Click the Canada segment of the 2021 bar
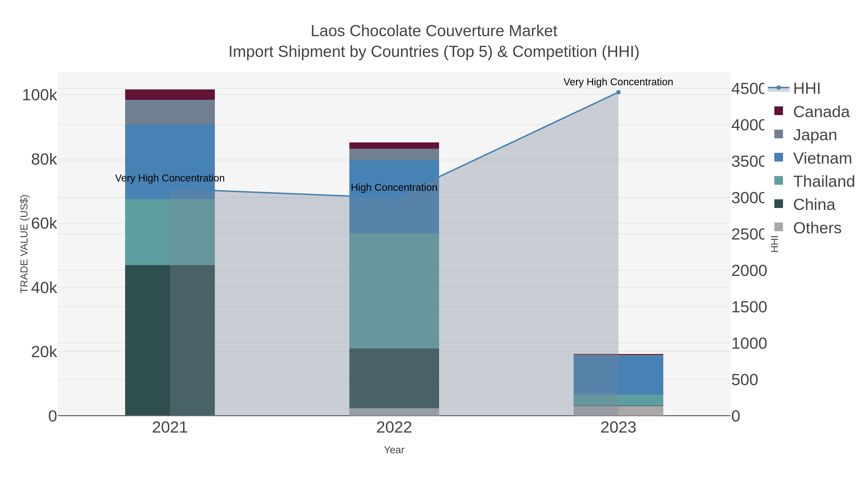The image size is (868, 488). click(x=170, y=95)
